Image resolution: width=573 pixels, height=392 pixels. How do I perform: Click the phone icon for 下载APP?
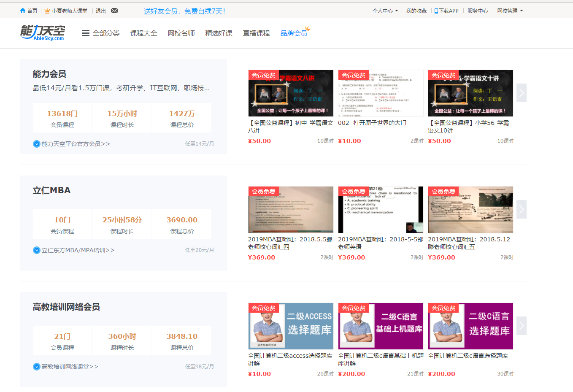click(x=436, y=11)
